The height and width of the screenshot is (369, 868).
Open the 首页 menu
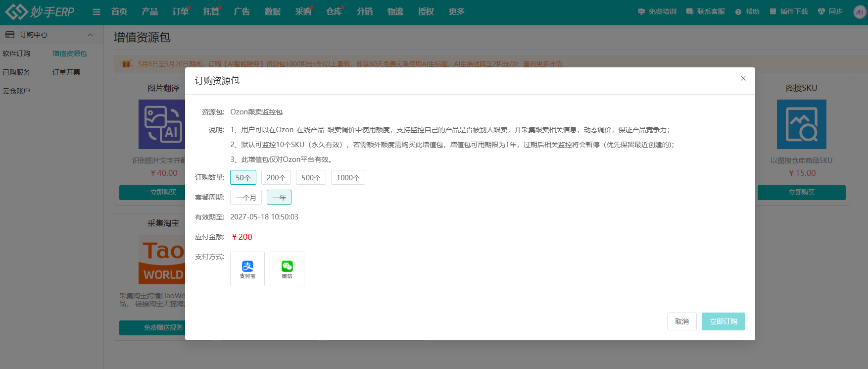tap(119, 11)
